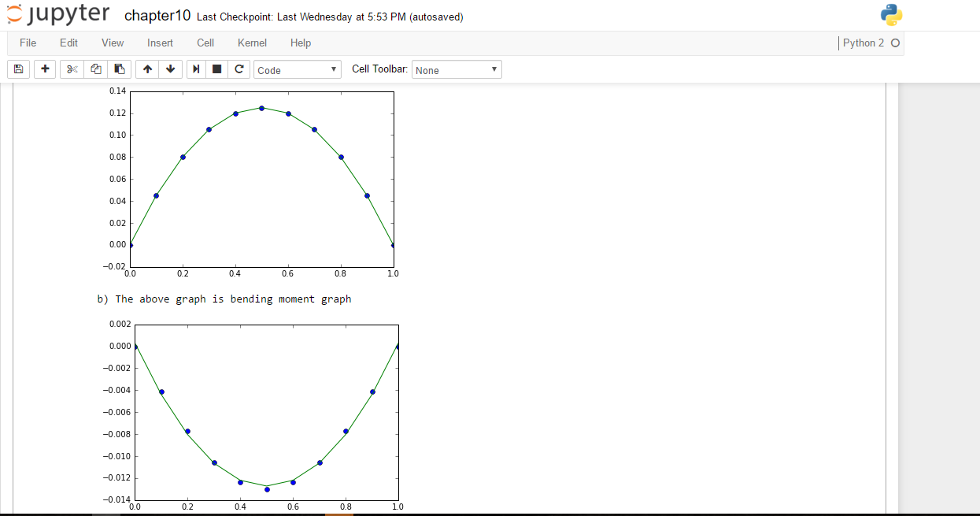Click the save and checkpoint icon

[18, 69]
